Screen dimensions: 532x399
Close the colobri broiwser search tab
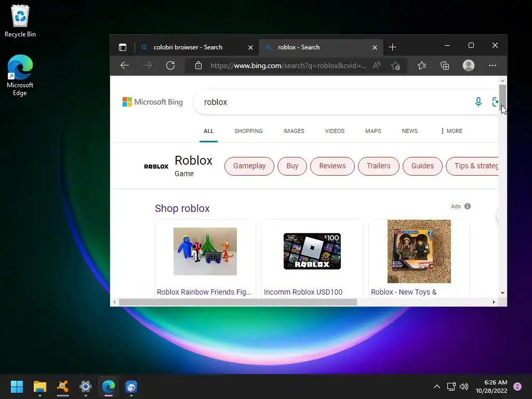coord(250,47)
